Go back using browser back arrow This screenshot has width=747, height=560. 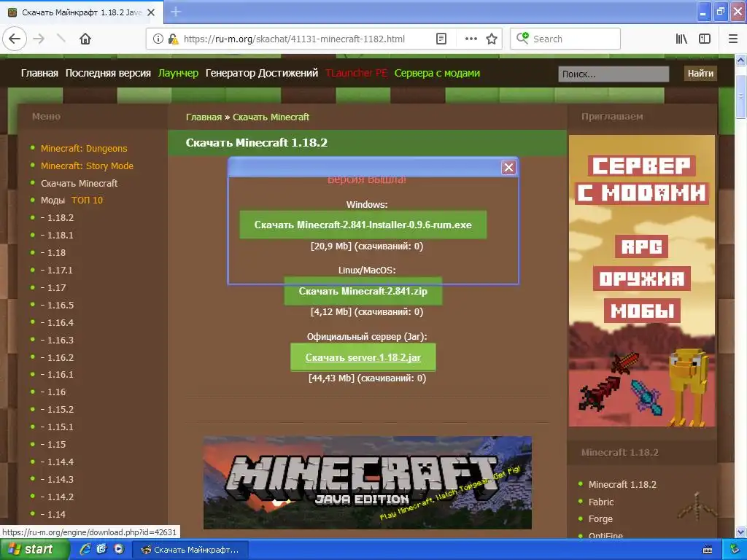tap(15, 39)
